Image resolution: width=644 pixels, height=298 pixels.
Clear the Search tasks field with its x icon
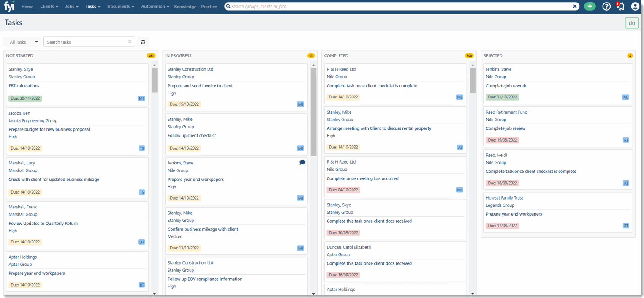[x=130, y=42]
